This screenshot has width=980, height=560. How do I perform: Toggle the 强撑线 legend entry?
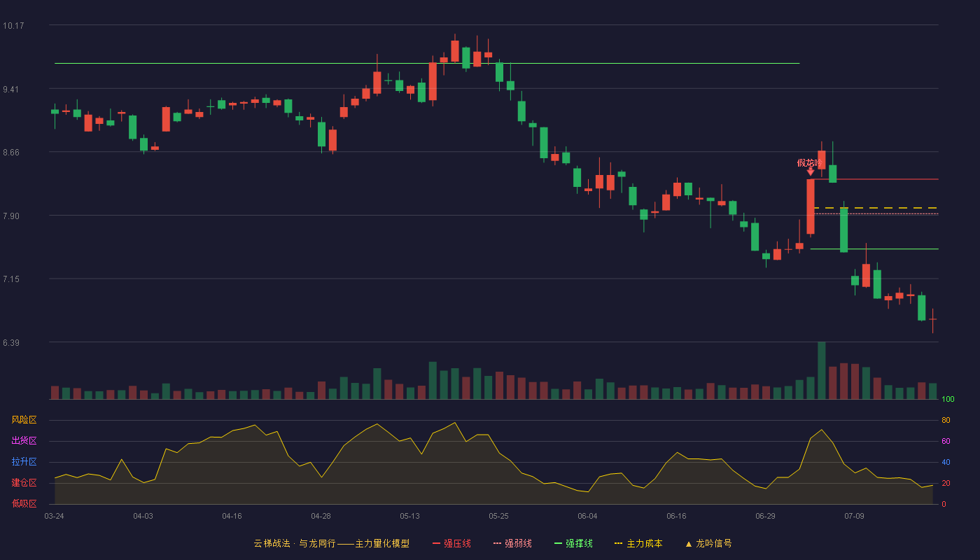[573, 543]
